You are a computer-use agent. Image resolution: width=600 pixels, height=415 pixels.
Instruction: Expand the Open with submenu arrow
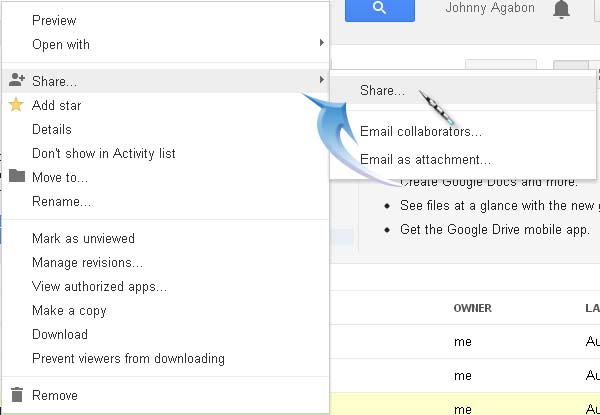pos(321,43)
